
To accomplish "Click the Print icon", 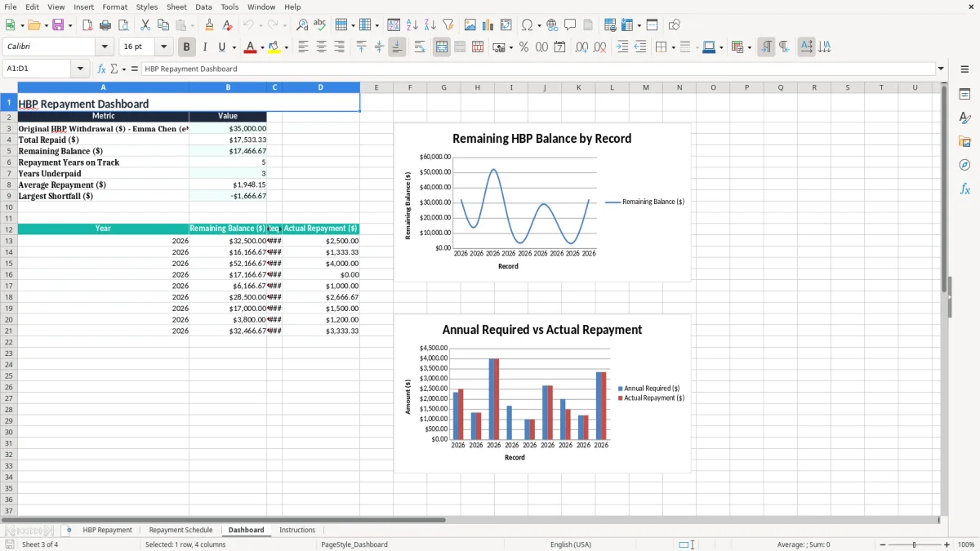I will tap(105, 25).
